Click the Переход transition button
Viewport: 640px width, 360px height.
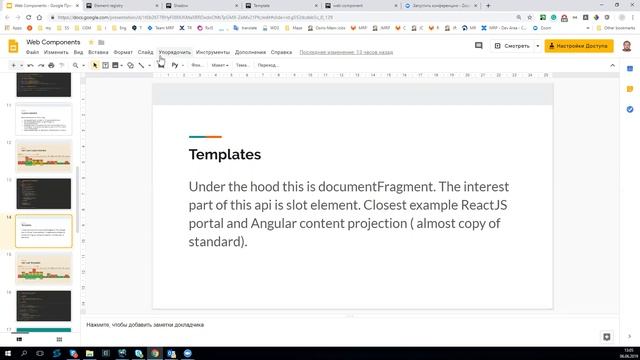[268, 65]
